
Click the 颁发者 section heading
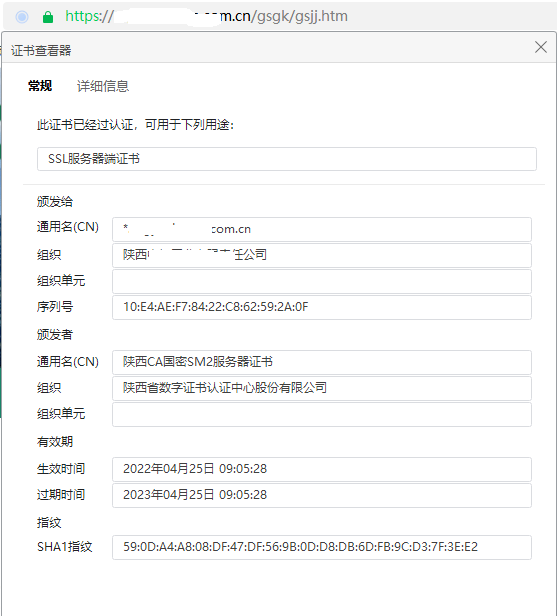pos(55,334)
